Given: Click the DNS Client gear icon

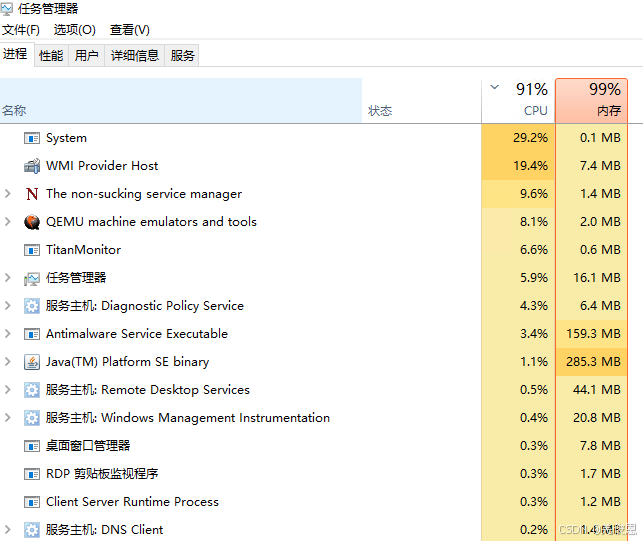Looking at the screenshot, I should coord(32,530).
